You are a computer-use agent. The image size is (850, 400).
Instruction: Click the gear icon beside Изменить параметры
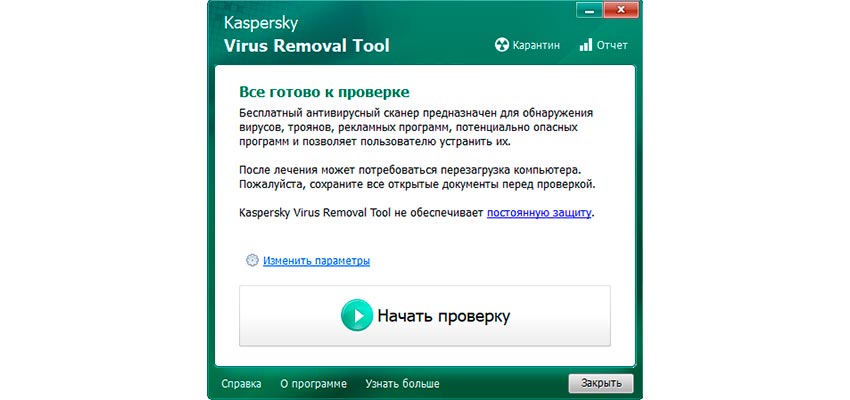click(252, 260)
